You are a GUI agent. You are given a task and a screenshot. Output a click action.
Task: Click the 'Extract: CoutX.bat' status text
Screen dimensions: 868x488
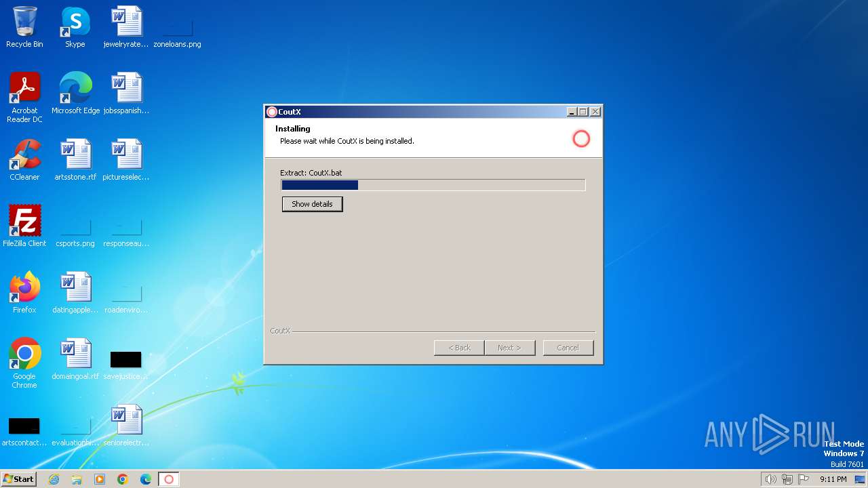(x=311, y=173)
